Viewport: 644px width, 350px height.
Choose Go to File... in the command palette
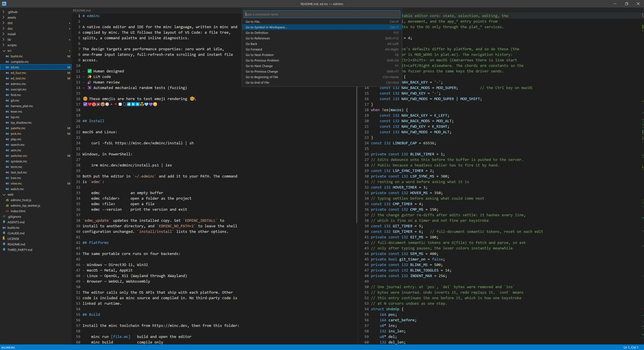click(322, 22)
